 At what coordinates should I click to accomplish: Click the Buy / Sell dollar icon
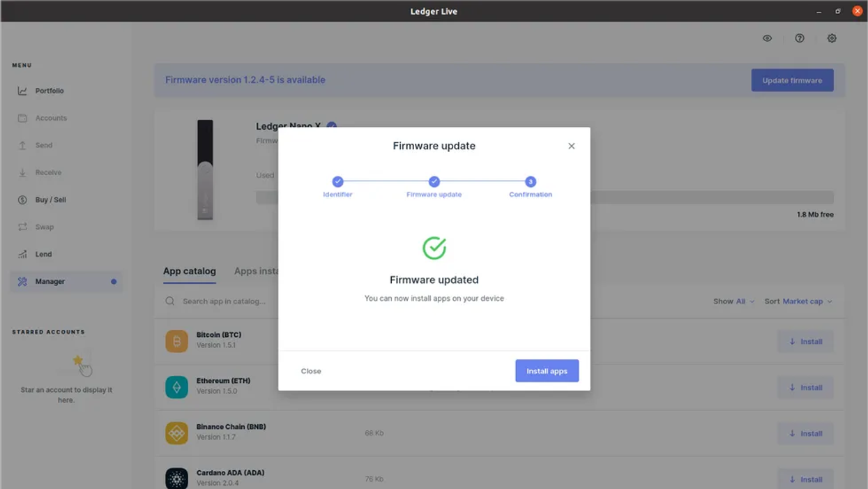22,200
